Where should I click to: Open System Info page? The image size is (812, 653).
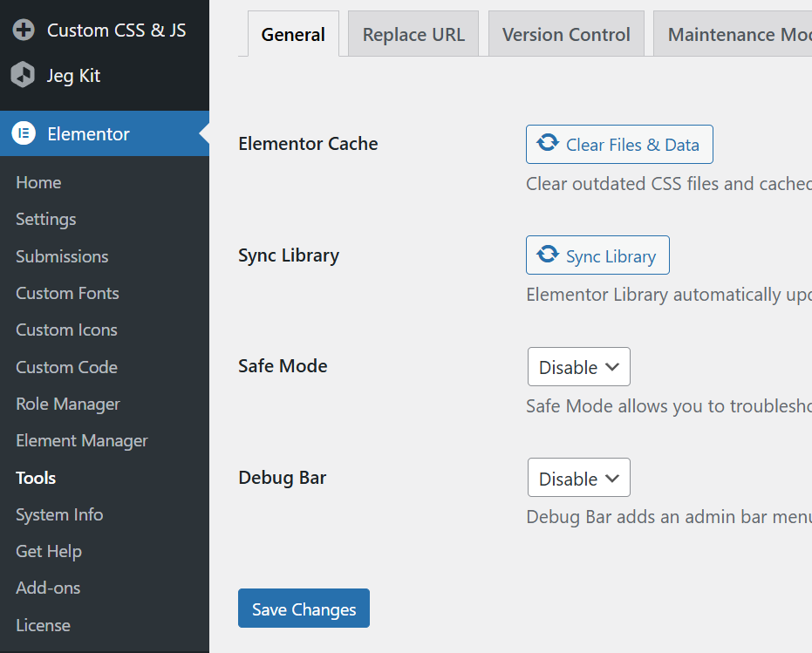coord(59,514)
